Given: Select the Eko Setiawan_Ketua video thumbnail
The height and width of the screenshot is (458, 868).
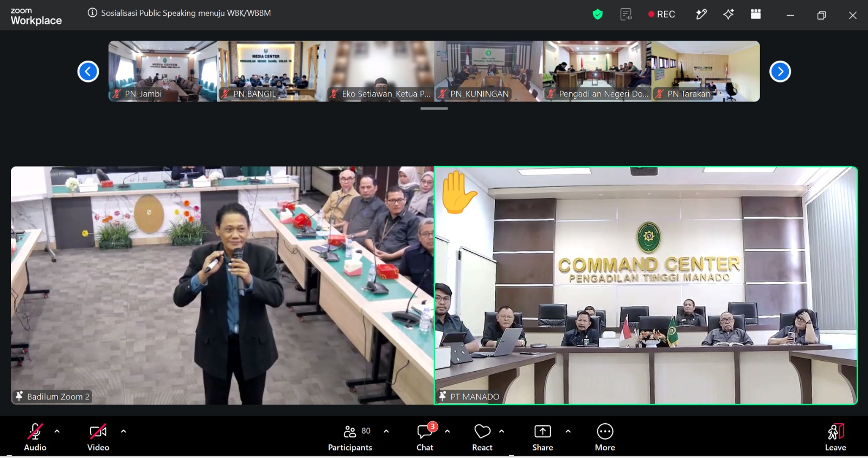Looking at the screenshot, I should tap(380, 71).
